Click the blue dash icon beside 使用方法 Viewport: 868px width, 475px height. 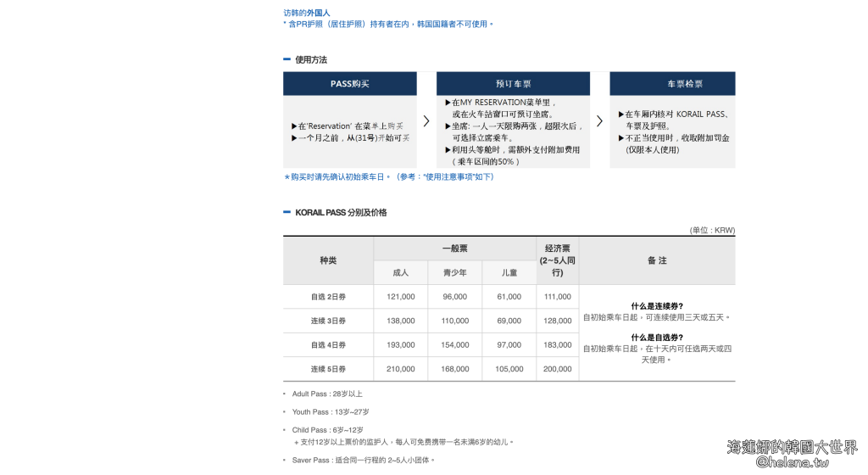tap(287, 59)
